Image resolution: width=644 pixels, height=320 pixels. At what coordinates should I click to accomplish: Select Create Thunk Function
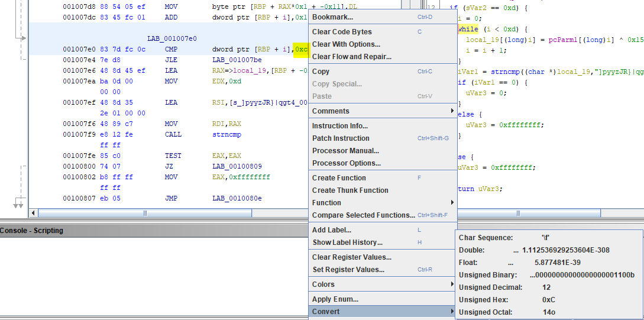coord(383,190)
